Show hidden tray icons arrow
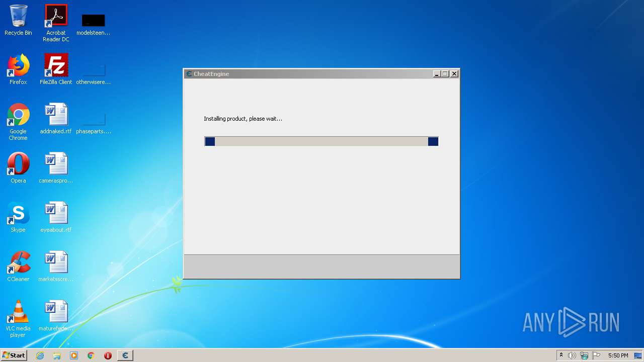The height and width of the screenshot is (362, 644). 561,355
